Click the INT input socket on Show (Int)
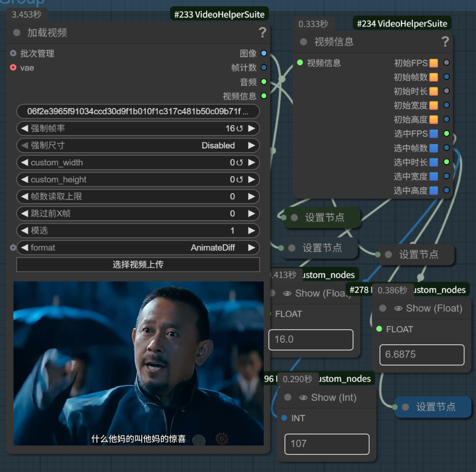Image resolution: width=476 pixels, height=472 pixels. tap(284, 418)
